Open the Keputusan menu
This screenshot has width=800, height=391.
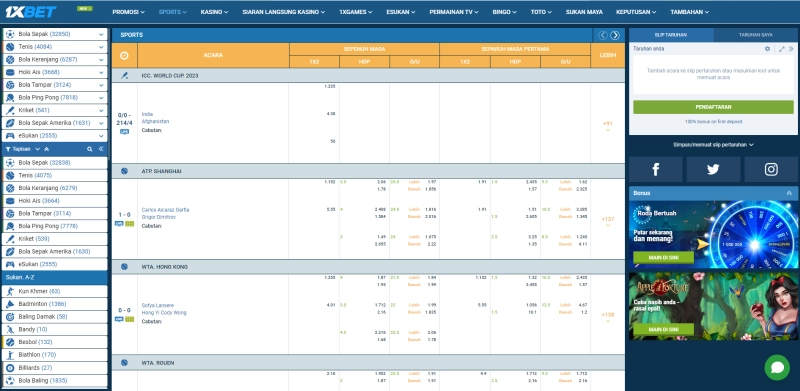[636, 12]
